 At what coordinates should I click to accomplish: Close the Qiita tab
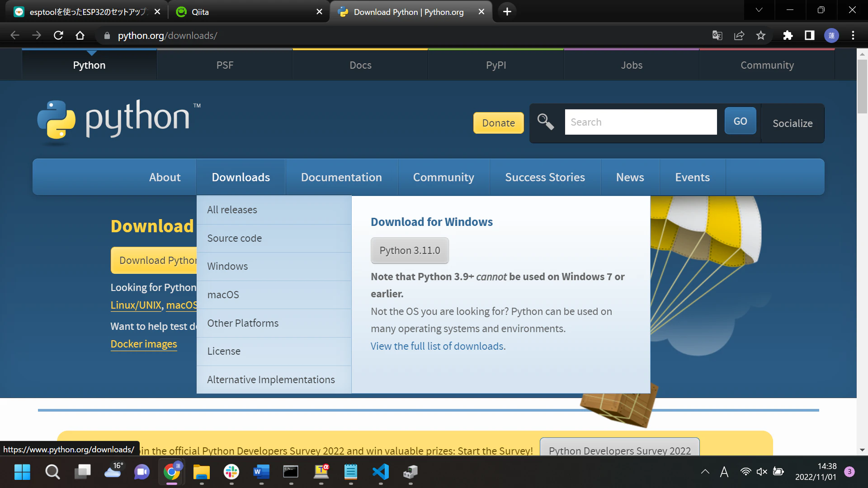[x=320, y=12]
